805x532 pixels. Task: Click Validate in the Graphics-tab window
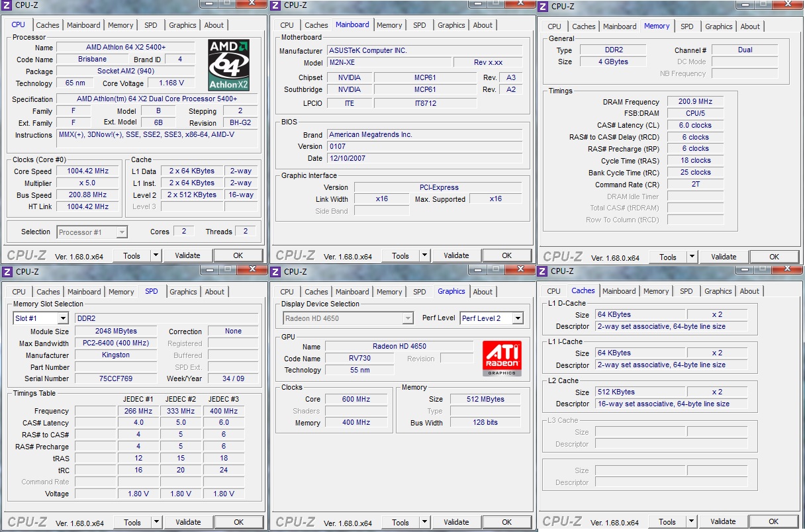(x=457, y=522)
